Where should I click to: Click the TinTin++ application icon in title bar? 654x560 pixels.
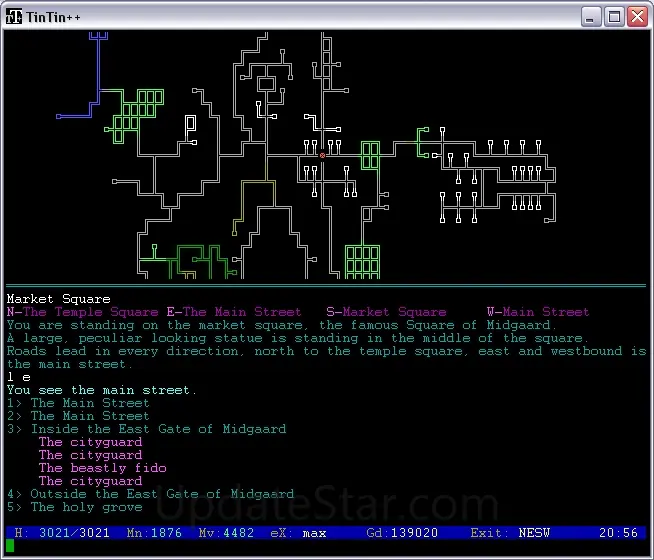point(15,15)
